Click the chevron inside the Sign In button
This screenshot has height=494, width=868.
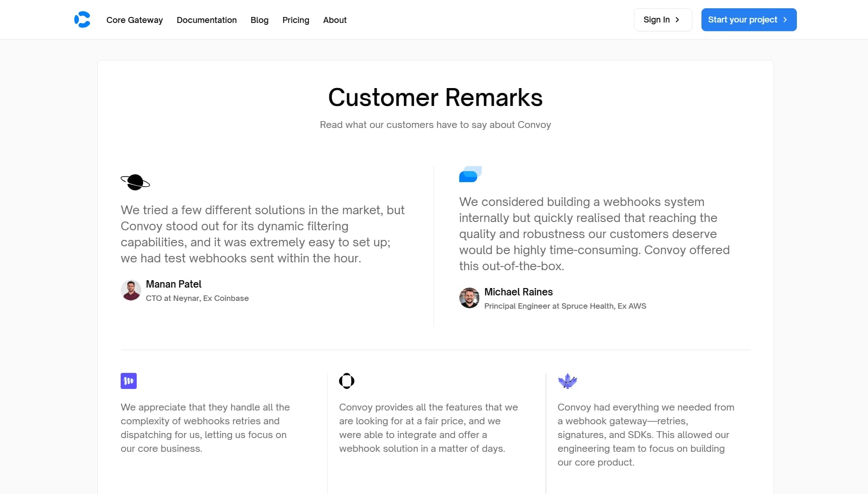[x=677, y=20]
